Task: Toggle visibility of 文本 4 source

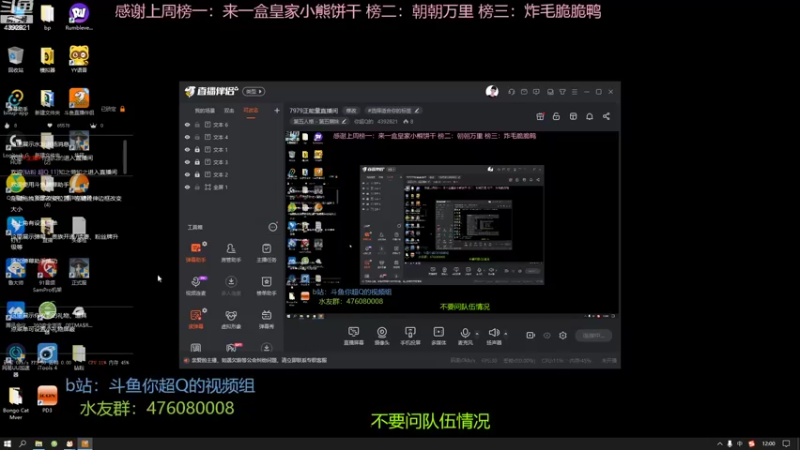Action: coord(187,137)
